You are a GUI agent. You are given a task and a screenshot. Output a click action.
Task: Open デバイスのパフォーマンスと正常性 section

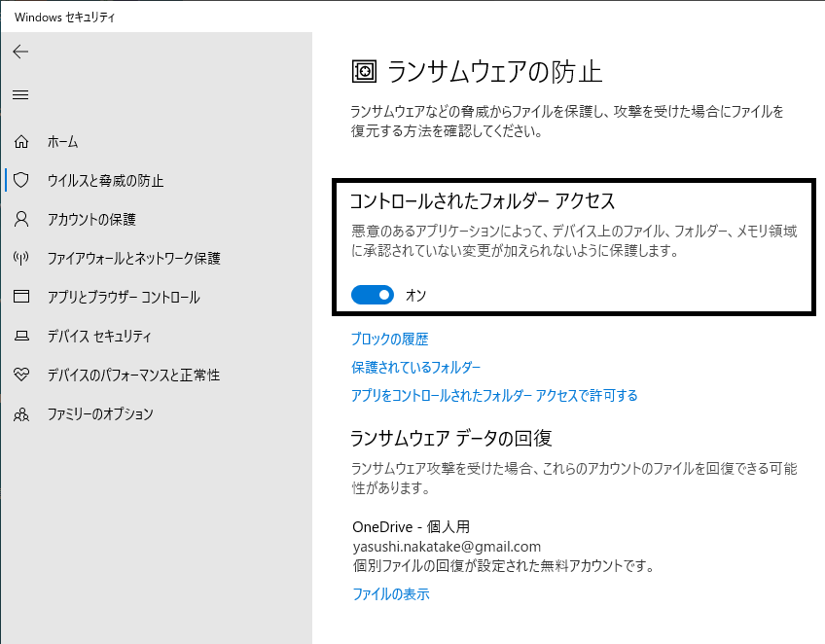pos(133,375)
